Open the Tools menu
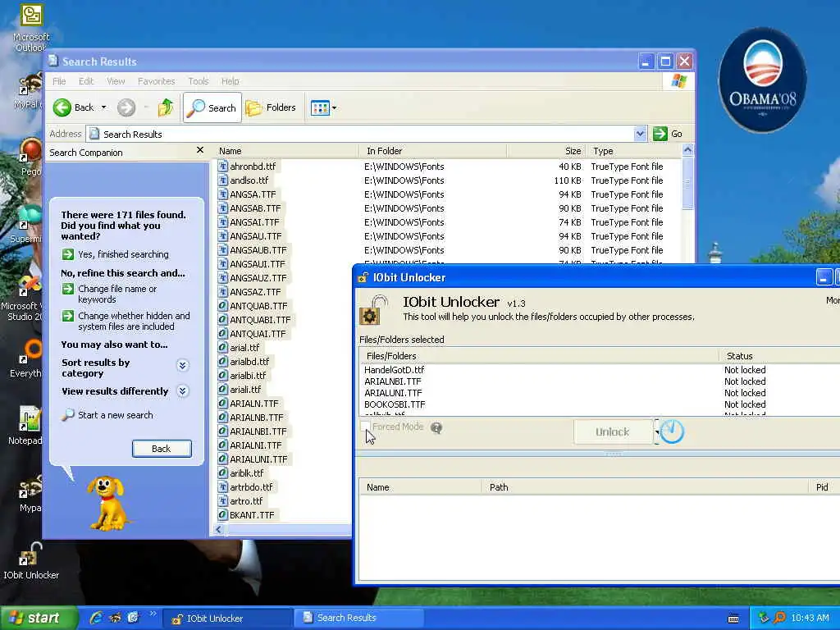The image size is (840, 630). tap(199, 81)
